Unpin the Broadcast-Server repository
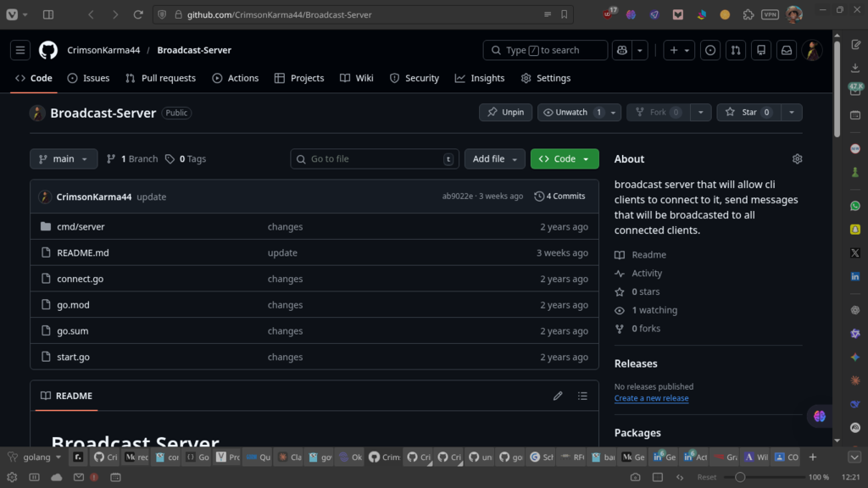Screen dimensions: 868x488 tap(506, 112)
